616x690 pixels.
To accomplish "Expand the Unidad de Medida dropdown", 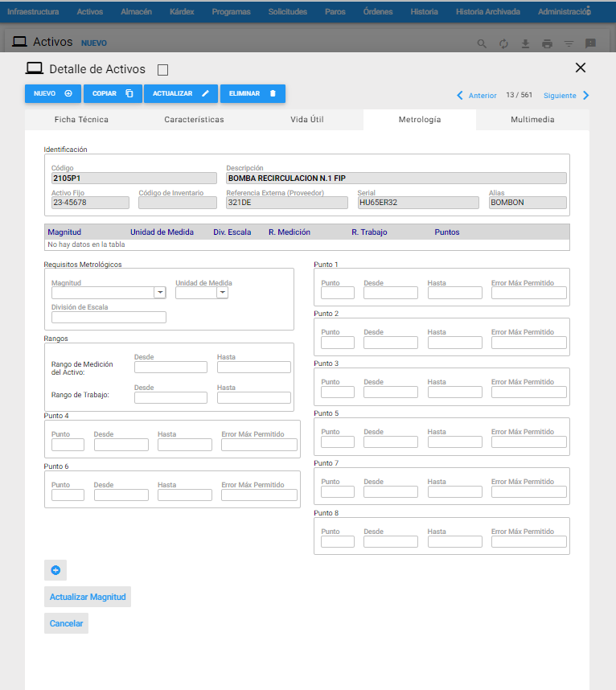I will 223,293.
